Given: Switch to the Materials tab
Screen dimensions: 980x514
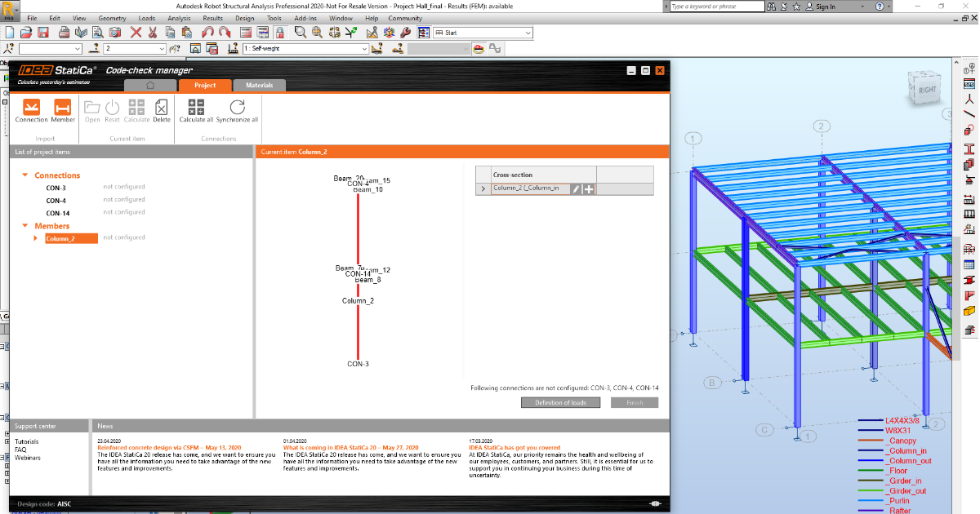Looking at the screenshot, I should pos(260,85).
